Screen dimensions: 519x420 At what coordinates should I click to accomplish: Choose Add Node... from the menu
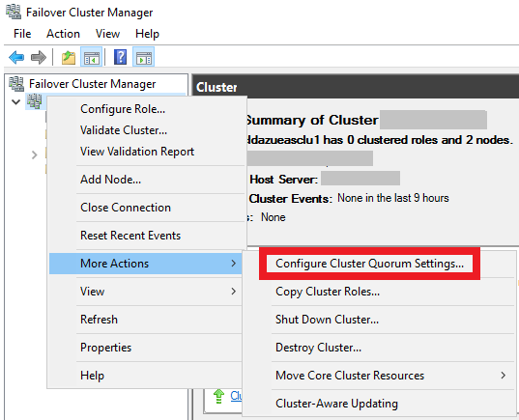tap(146, 180)
